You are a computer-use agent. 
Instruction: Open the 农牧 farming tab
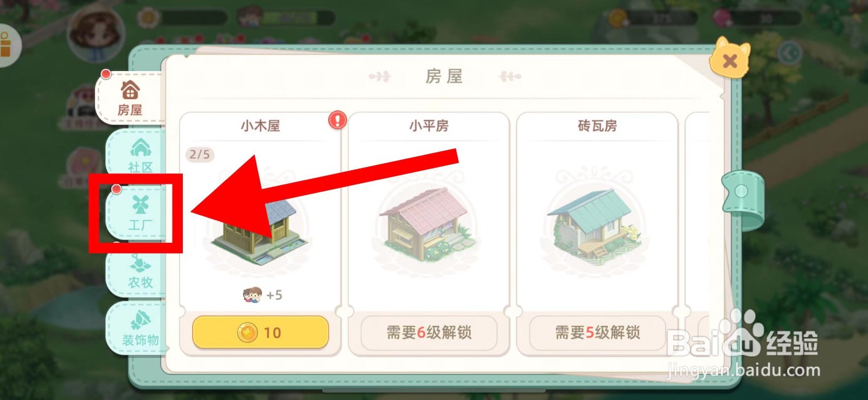pyautogui.click(x=139, y=271)
